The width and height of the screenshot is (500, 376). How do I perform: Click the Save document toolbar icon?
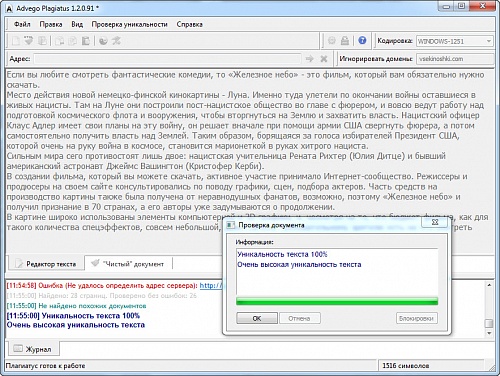click(42, 41)
